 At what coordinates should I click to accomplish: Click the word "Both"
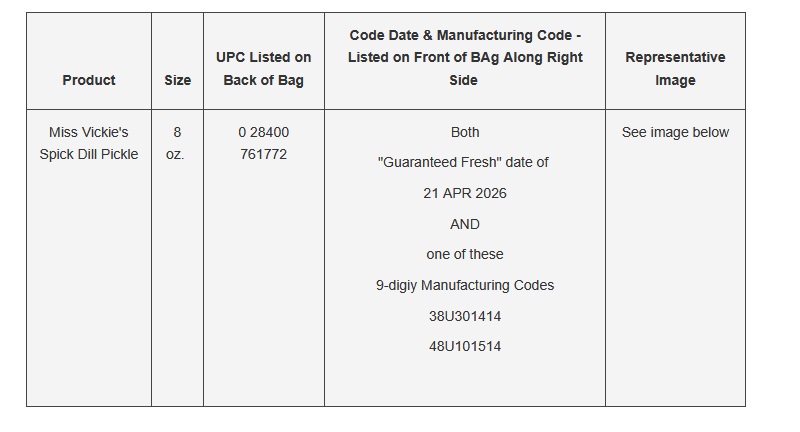click(x=465, y=132)
